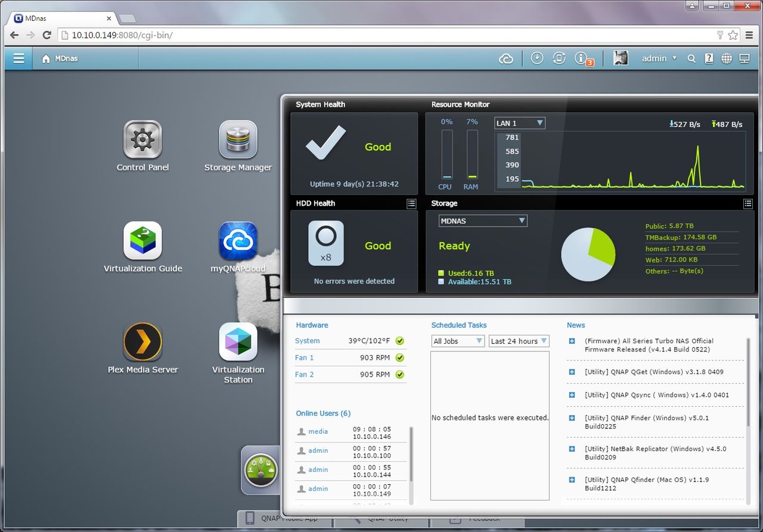The height and width of the screenshot is (532, 763).
Task: Open the main hamburger menu
Action: pyautogui.click(x=18, y=58)
